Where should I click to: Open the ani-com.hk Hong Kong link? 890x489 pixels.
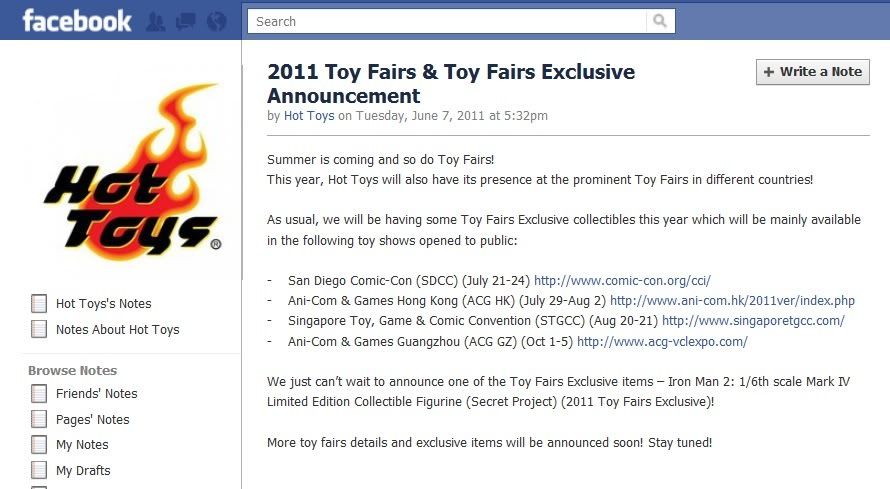click(732, 301)
